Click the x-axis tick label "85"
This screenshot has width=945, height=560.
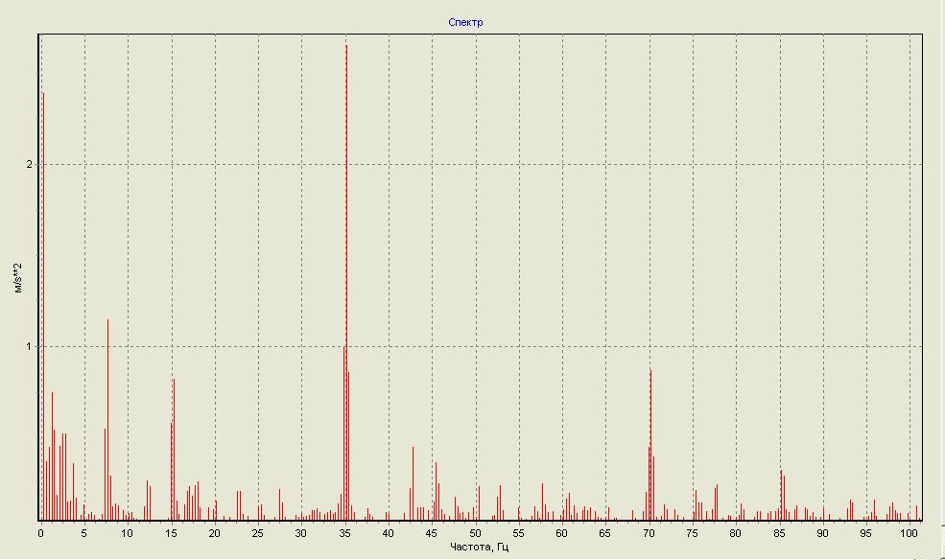779,533
